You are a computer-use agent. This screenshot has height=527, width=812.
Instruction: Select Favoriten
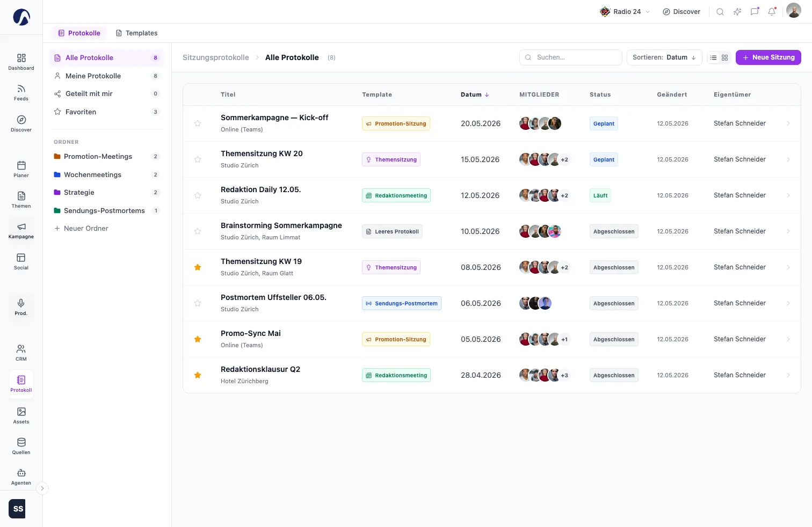pos(107,112)
